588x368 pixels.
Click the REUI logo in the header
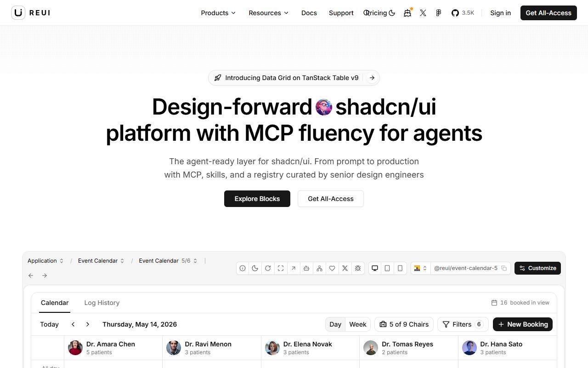pos(31,13)
